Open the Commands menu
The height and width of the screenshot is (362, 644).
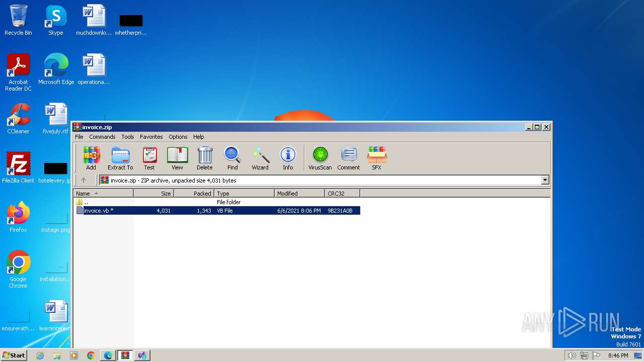point(102,137)
